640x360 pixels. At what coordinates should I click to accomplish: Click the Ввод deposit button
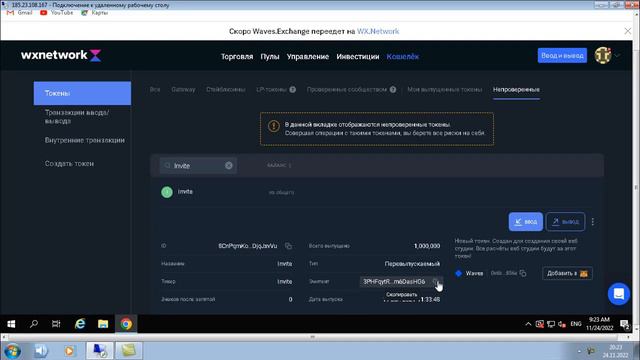tap(525, 222)
